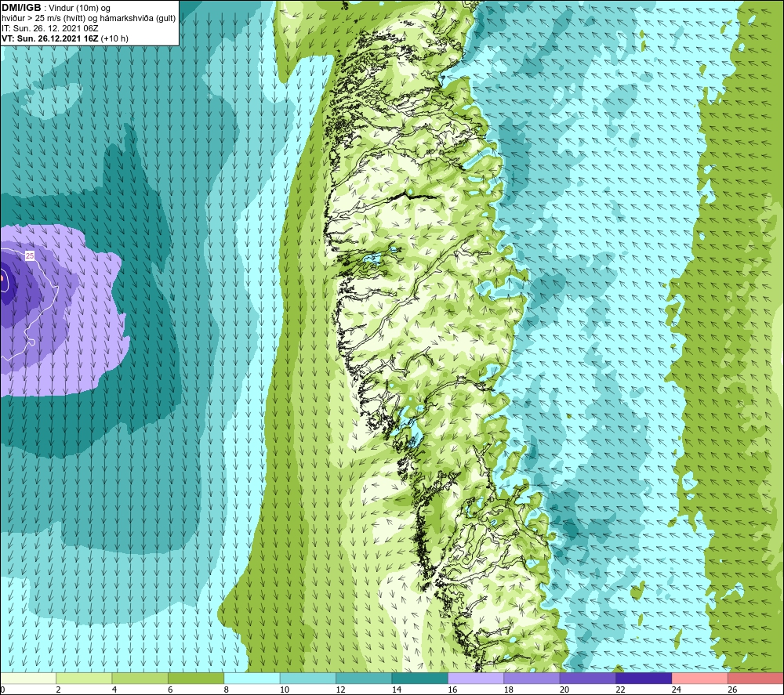Select the dark teal 14–16 m/s swatch
The image size is (784, 695).
pos(420,678)
